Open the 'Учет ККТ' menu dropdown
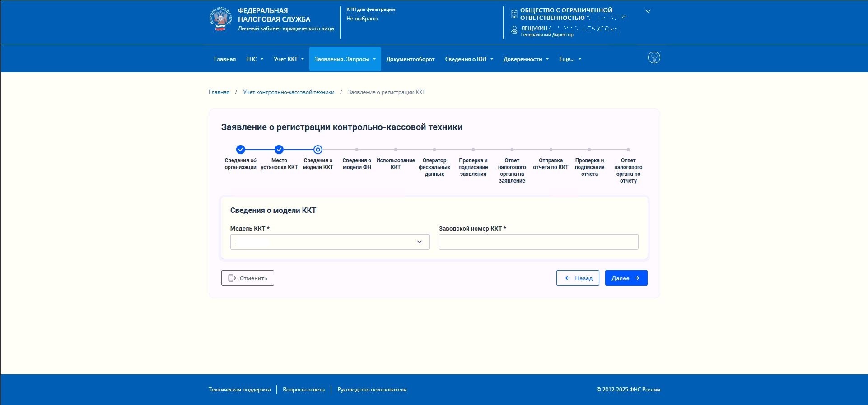868x405 pixels. coord(289,59)
